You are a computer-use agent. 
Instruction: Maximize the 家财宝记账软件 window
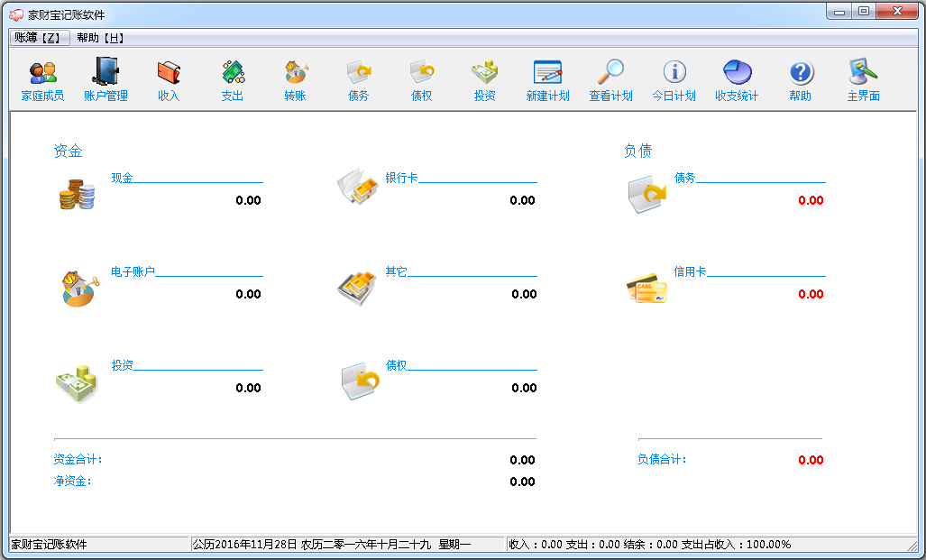(864, 11)
